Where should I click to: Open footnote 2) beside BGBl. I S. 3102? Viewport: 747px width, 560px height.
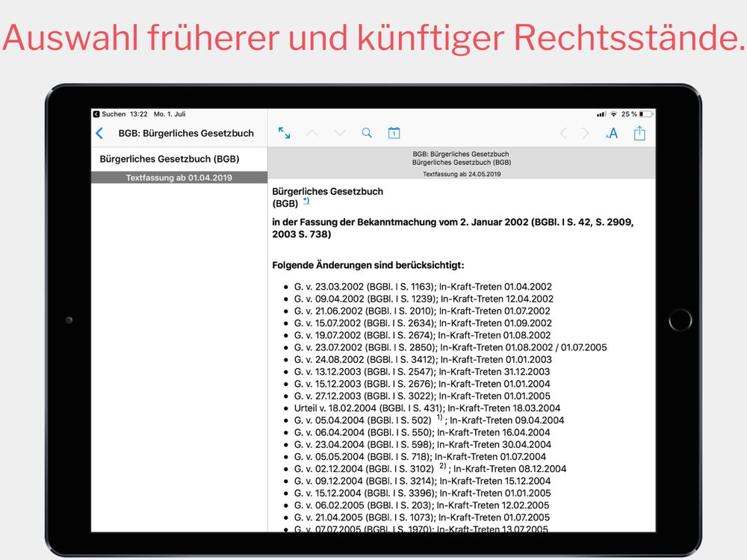(x=442, y=466)
